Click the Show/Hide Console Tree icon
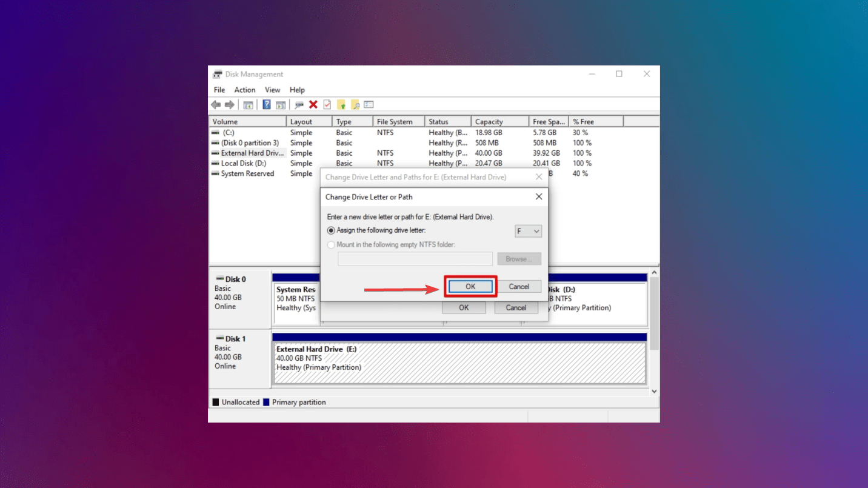 point(248,105)
